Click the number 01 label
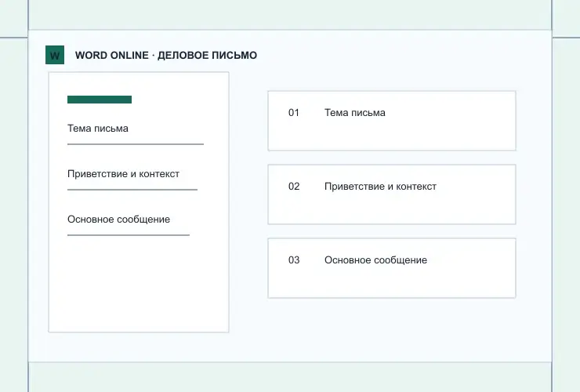 [x=294, y=113]
